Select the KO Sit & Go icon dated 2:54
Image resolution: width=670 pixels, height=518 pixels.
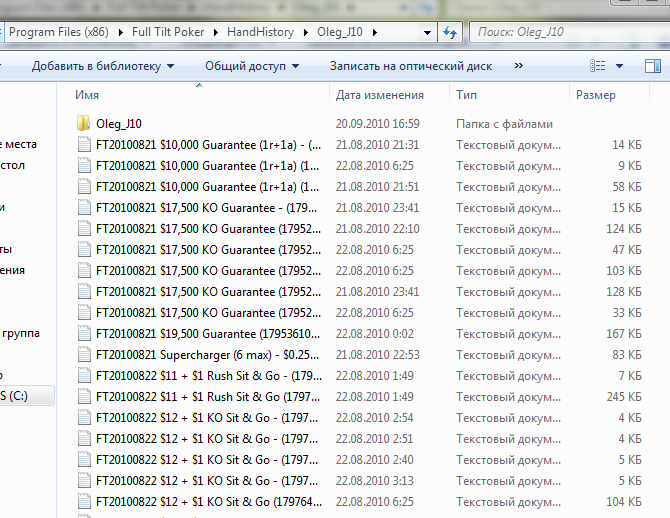pos(84,418)
